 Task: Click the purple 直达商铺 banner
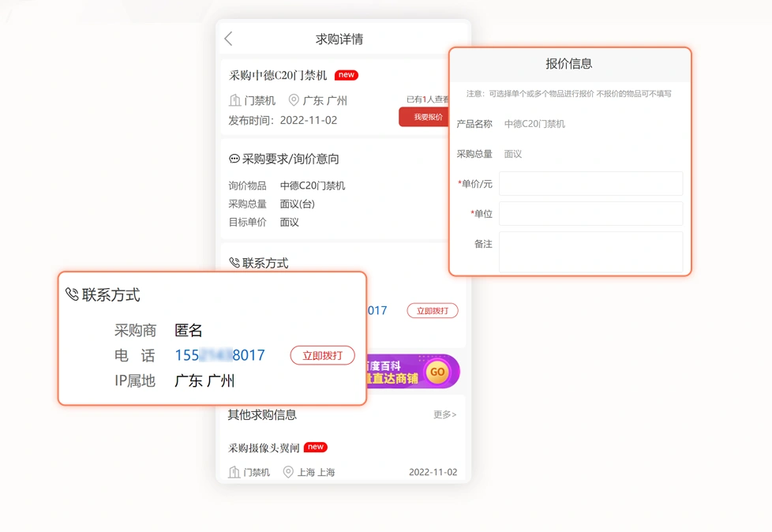(413, 372)
